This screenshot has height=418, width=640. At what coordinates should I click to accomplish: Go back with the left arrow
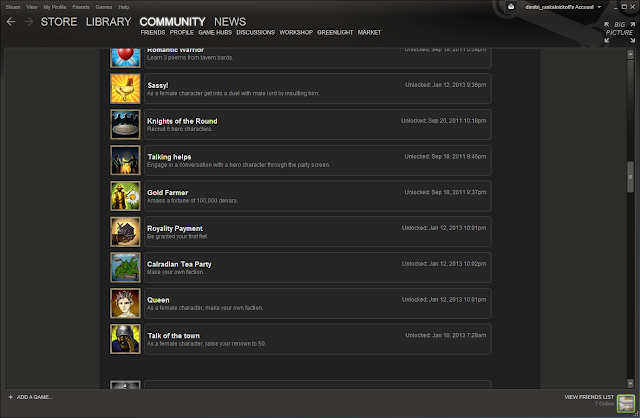(x=11, y=22)
